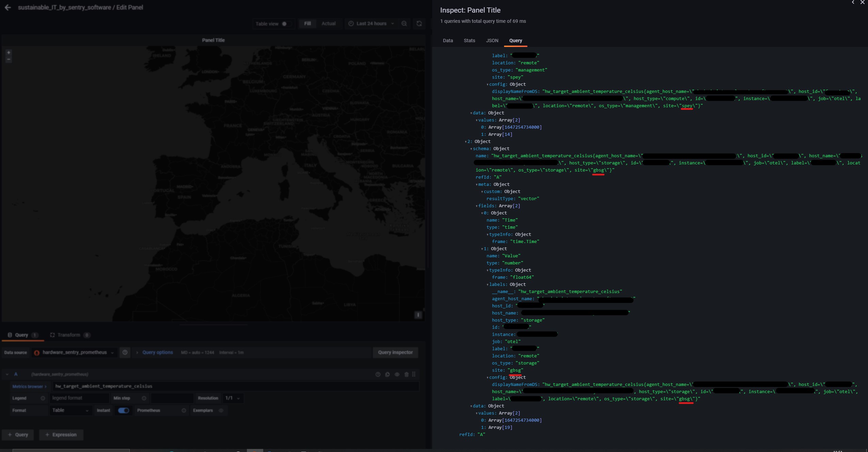Collapse query A with its chevron
Screen dimensions: 868x452
7,374
